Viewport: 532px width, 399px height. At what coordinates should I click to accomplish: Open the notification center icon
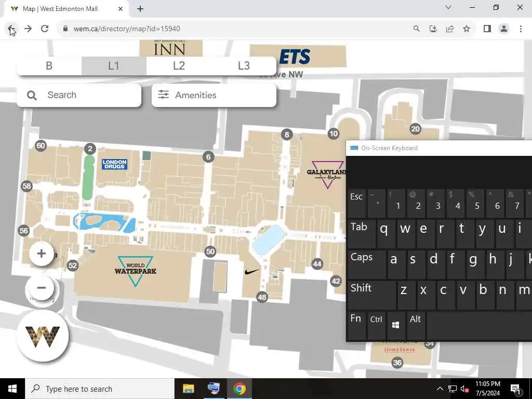pyautogui.click(x=515, y=389)
